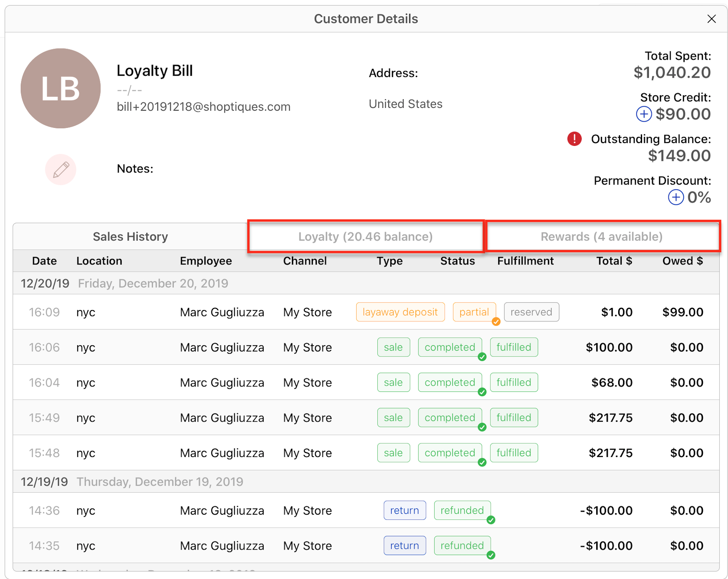The image size is (728, 579).
Task: Click fulfilled badge on 15:48 row
Action: (514, 453)
